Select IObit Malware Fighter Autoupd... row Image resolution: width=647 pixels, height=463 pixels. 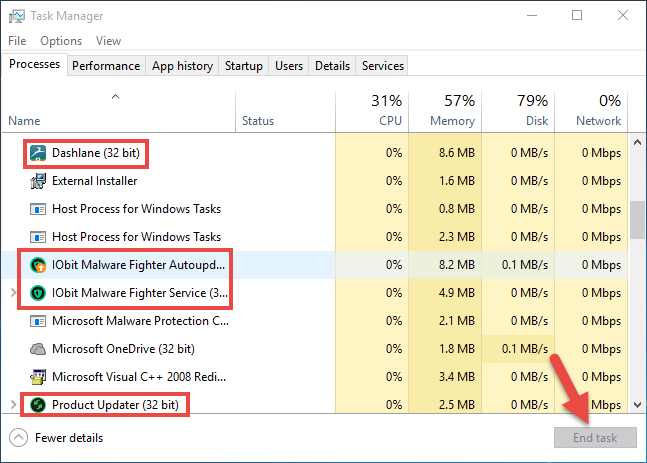(315, 265)
